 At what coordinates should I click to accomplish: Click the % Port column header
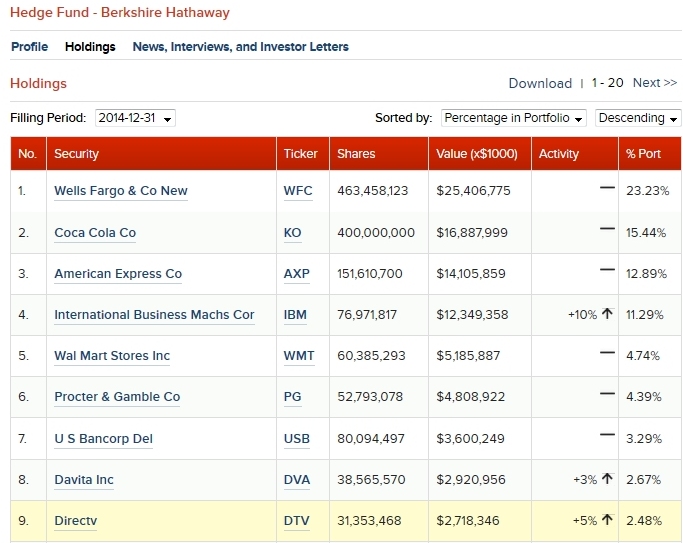(x=650, y=153)
